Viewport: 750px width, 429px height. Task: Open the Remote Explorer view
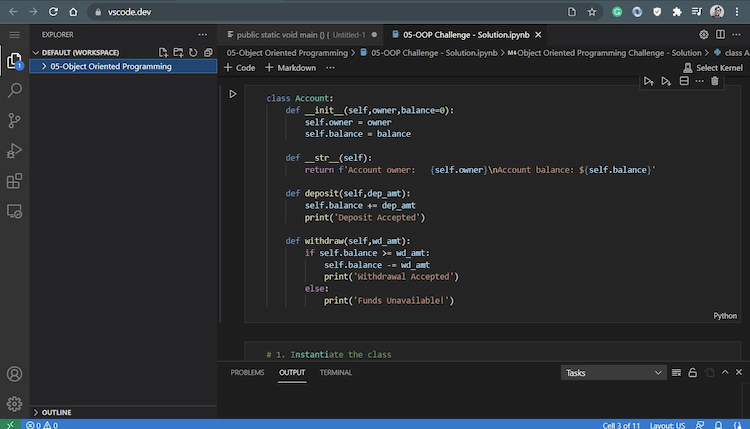(x=14, y=211)
